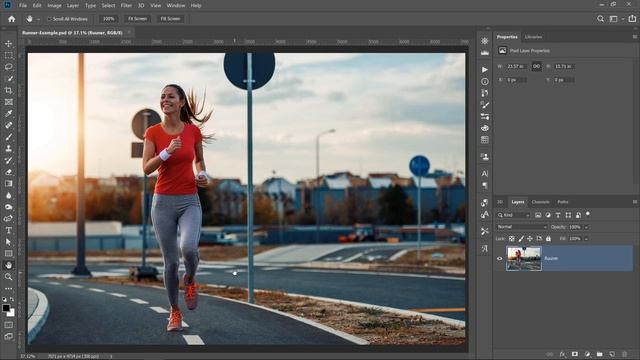Select the Move tool

pos(9,44)
